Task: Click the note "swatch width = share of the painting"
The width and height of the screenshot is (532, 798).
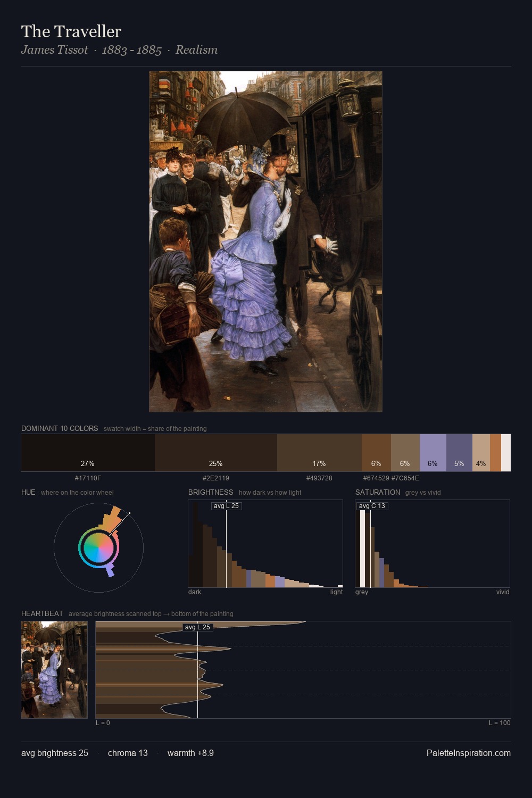Action: point(155,429)
